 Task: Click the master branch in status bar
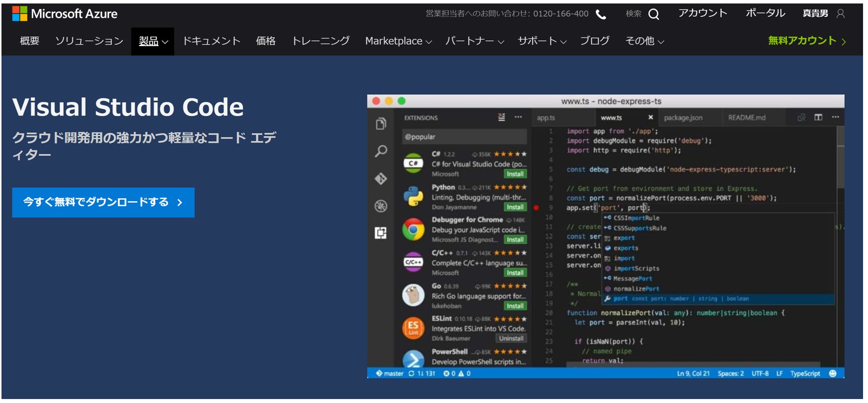389,374
